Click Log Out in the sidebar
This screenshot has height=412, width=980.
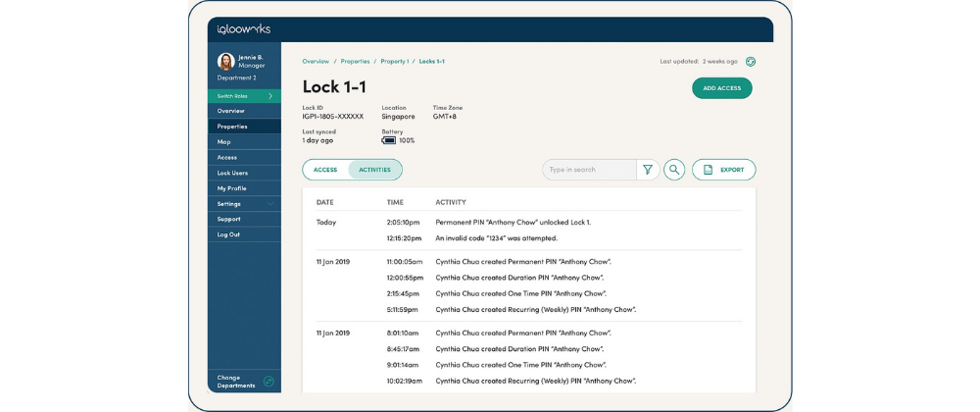point(244,234)
